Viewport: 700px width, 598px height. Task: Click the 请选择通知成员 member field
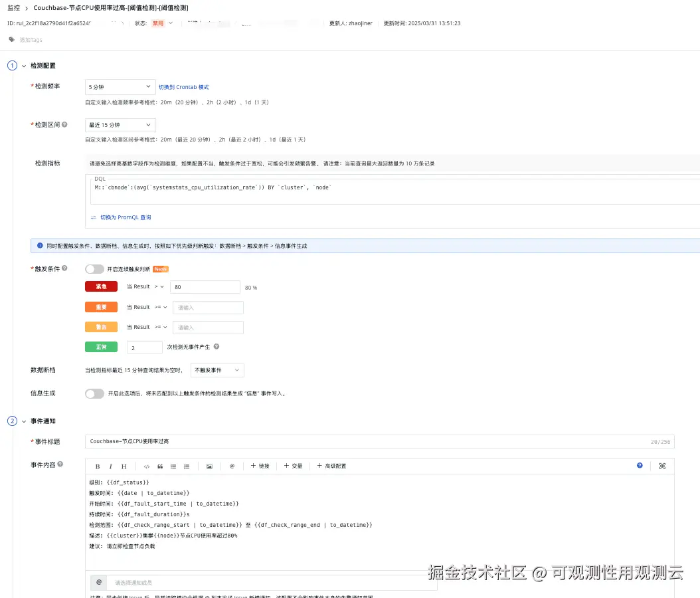pyautogui.click(x=272, y=582)
